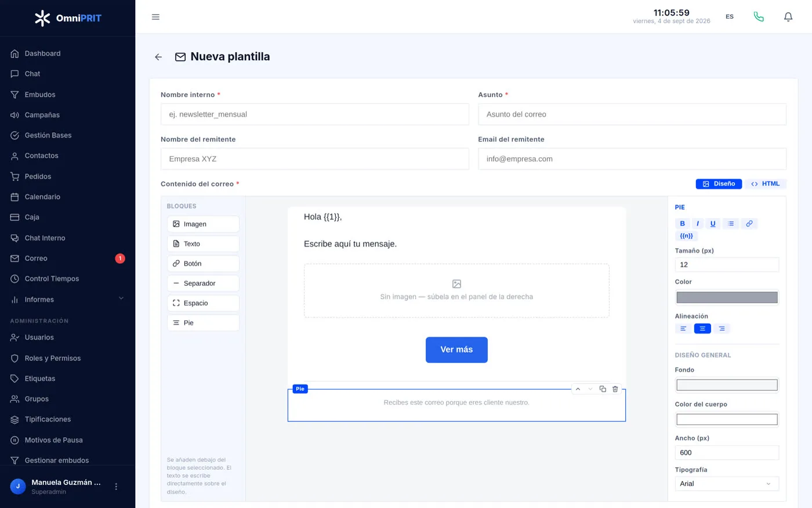Select the image placeholder in the canvas
Screen dimensions: 812x508
456,291
